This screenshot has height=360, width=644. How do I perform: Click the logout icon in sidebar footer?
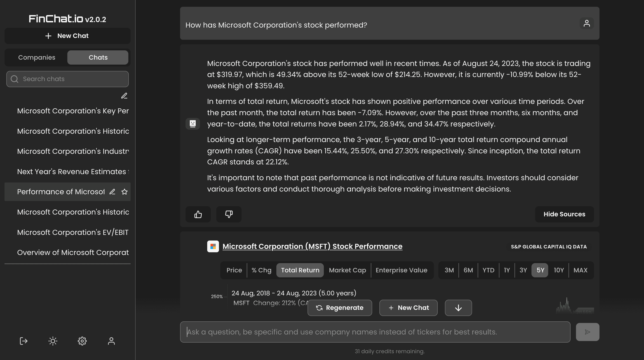[x=24, y=341]
